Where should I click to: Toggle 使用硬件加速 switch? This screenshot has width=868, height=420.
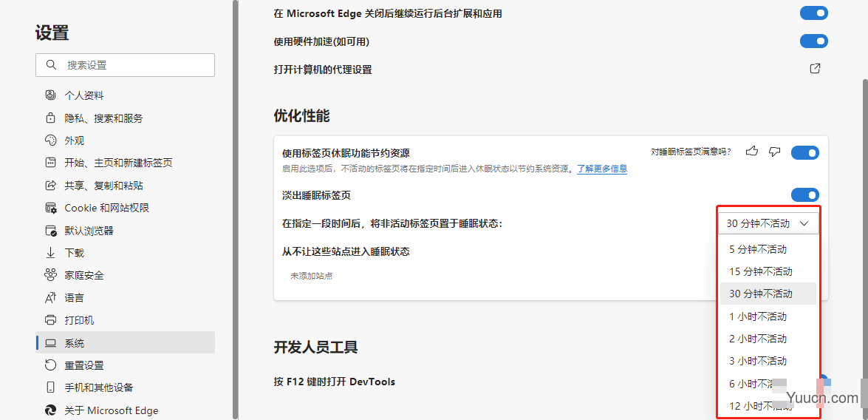coord(814,41)
